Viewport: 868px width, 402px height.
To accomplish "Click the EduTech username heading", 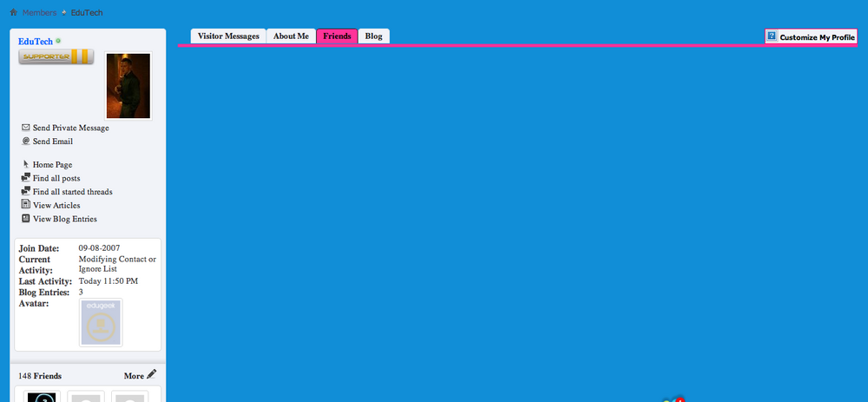I will coord(36,42).
